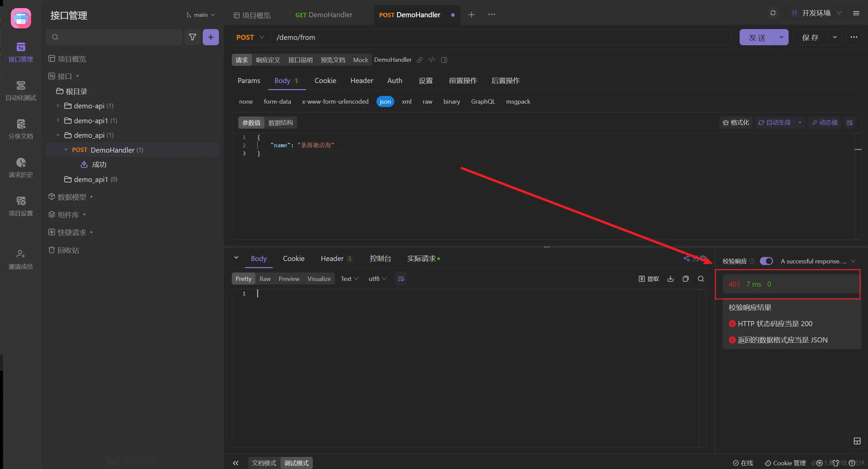Open the tab bar more options ellipsis
This screenshot has height=469, width=868.
492,15
